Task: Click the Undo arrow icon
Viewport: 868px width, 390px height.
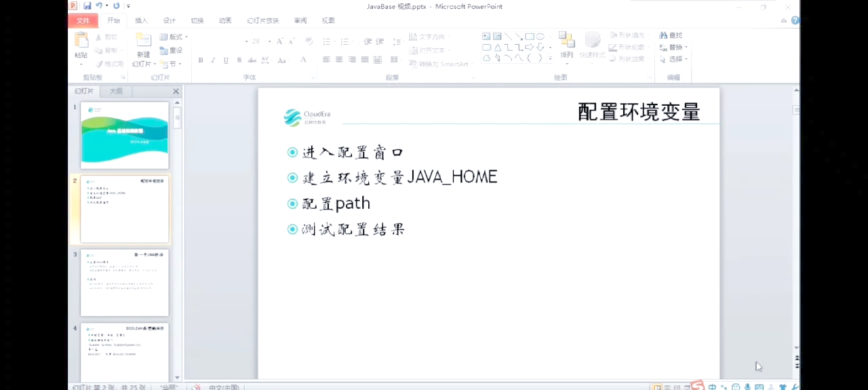Action: click(99, 6)
